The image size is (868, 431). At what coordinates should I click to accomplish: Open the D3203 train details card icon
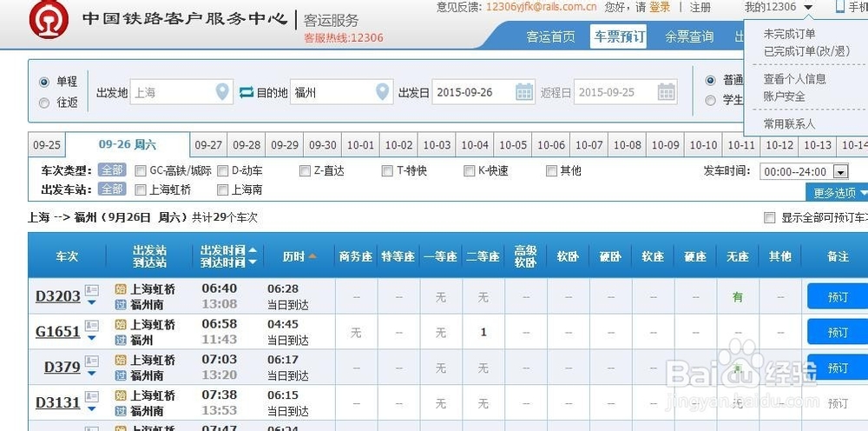click(x=92, y=291)
